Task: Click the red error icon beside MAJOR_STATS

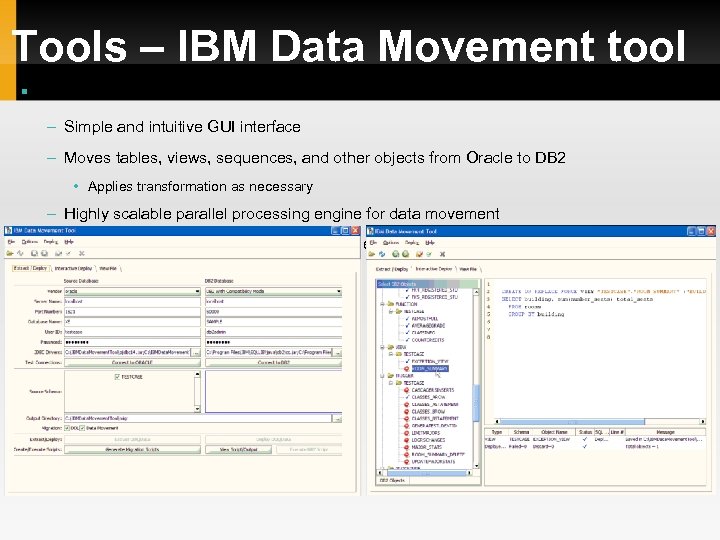Action: click(x=406, y=447)
